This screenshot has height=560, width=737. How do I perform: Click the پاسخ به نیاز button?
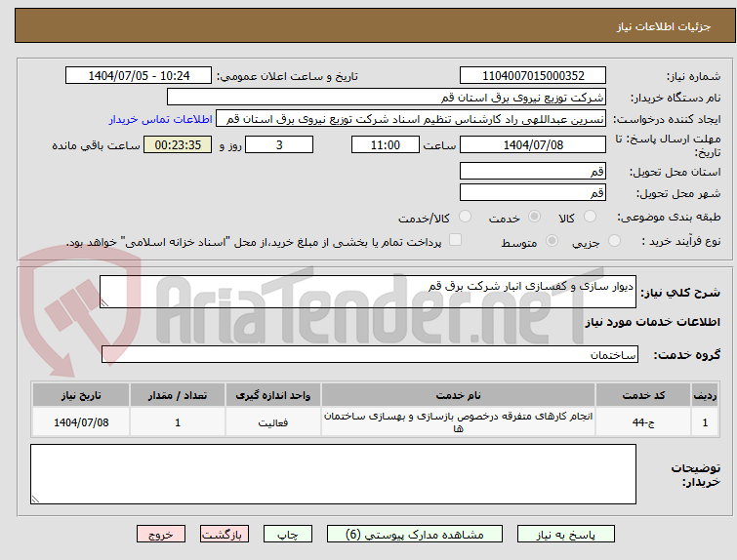(x=566, y=535)
